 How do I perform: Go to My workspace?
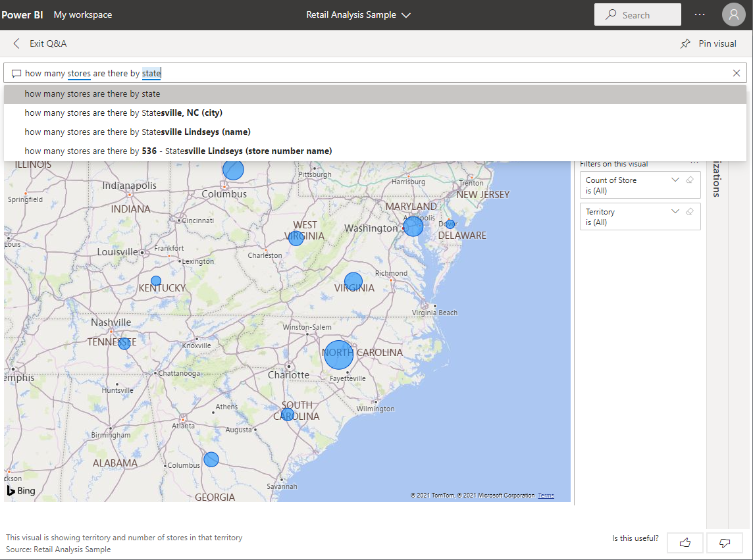point(82,14)
